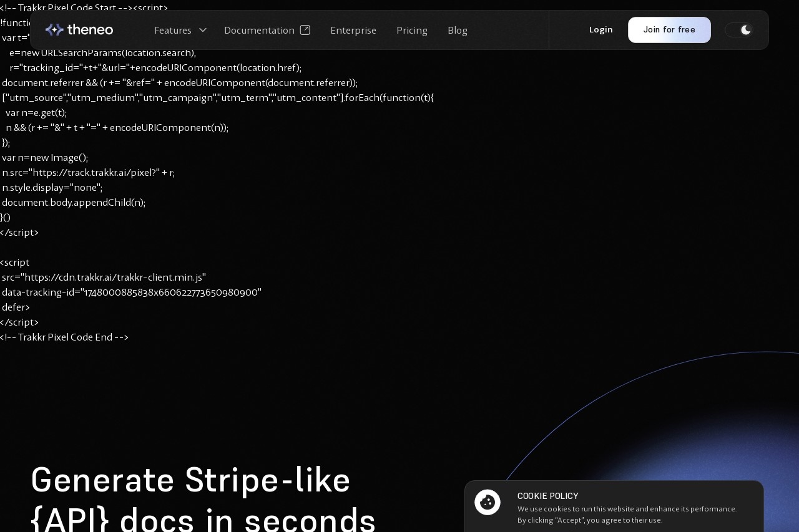The width and height of the screenshot is (799, 532).
Task: Click the cookie banner description text
Action: tap(627, 515)
